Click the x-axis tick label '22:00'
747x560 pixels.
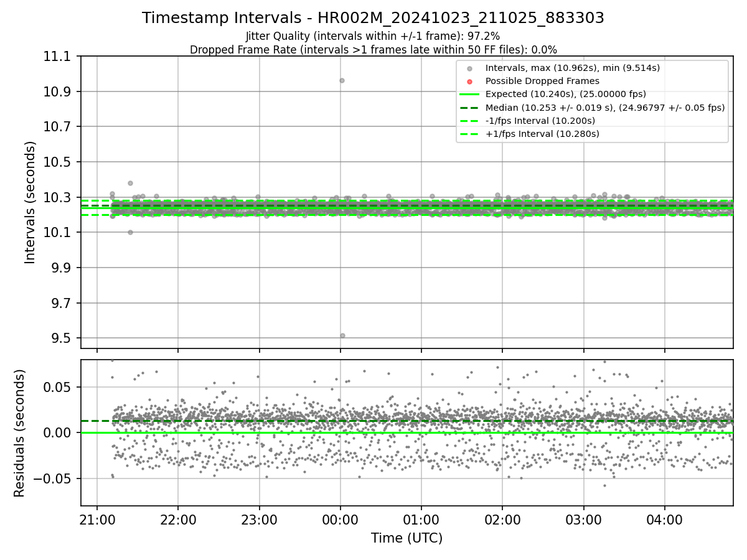(178, 519)
